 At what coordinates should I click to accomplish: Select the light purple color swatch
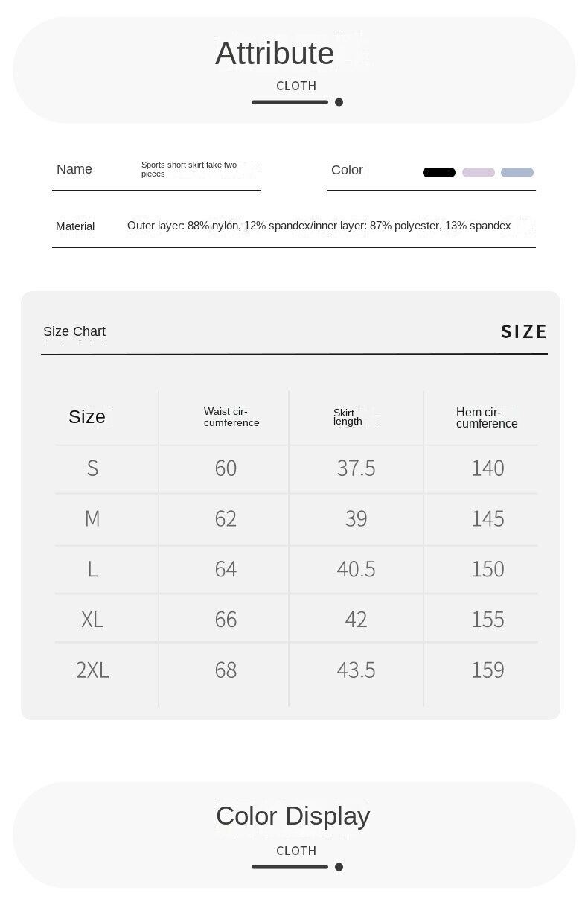click(479, 173)
